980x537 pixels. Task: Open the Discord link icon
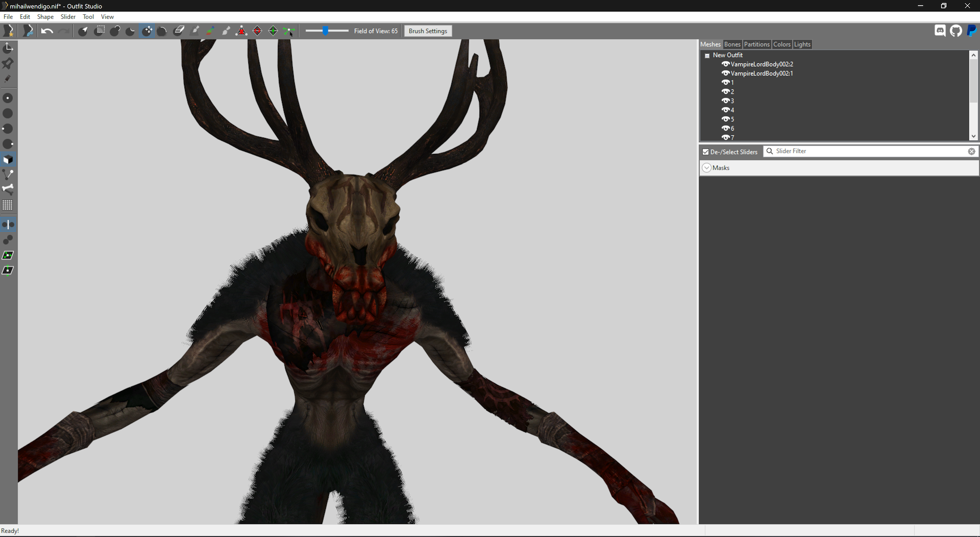pyautogui.click(x=940, y=31)
